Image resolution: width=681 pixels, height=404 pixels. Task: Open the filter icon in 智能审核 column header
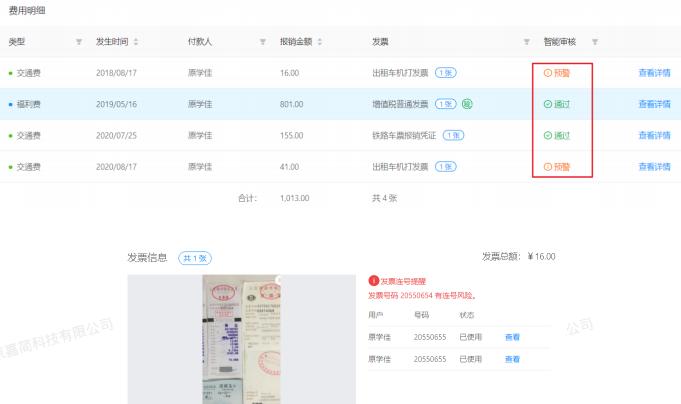pyautogui.click(x=595, y=42)
